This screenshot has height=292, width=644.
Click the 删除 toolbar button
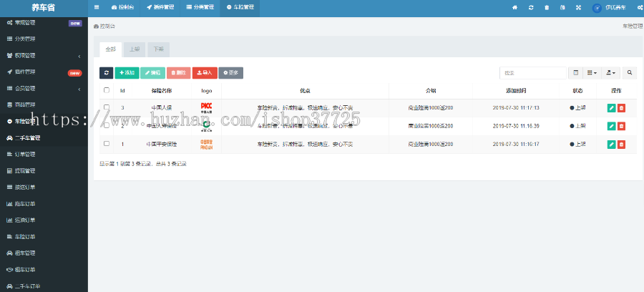179,73
